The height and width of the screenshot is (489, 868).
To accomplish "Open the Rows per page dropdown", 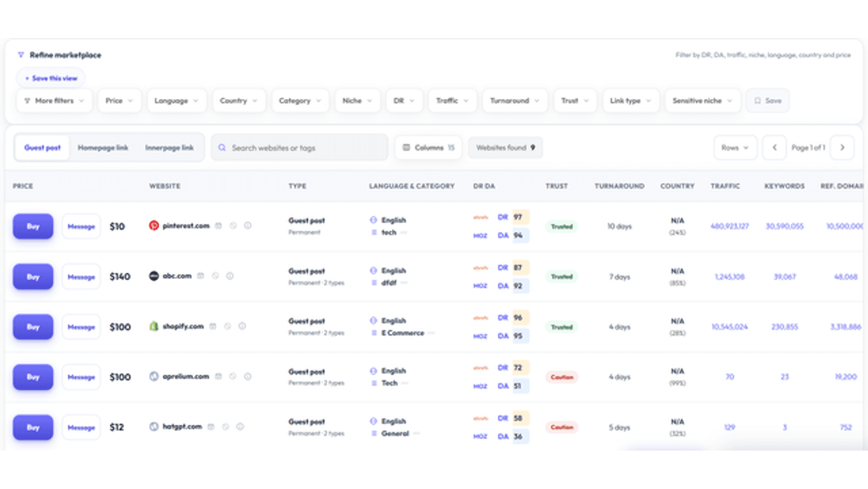I will 735,148.
